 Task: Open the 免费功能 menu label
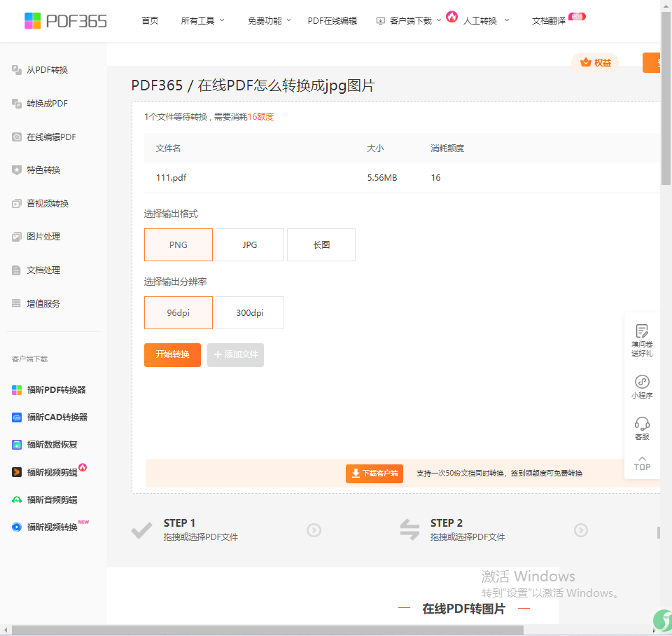(x=265, y=20)
